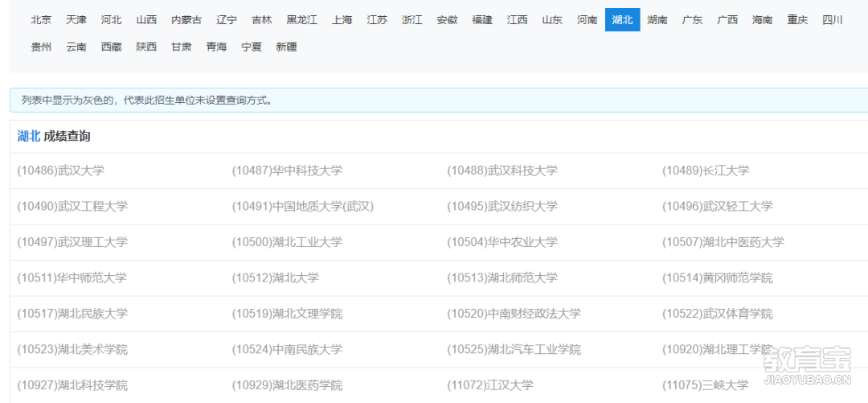868x403 pixels.
Task: Choose 河南 province
Action: coord(588,20)
